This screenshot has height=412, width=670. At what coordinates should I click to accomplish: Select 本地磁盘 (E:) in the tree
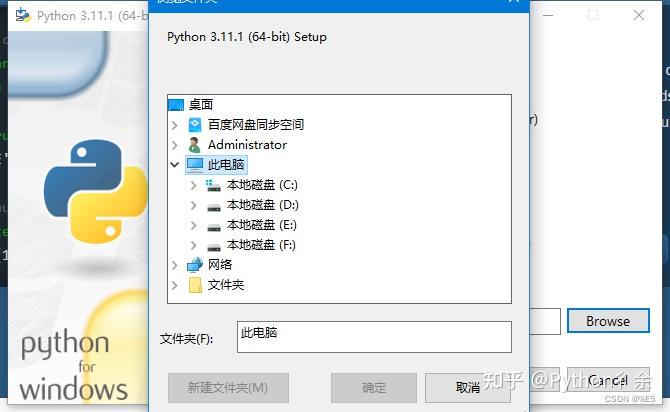pos(262,225)
